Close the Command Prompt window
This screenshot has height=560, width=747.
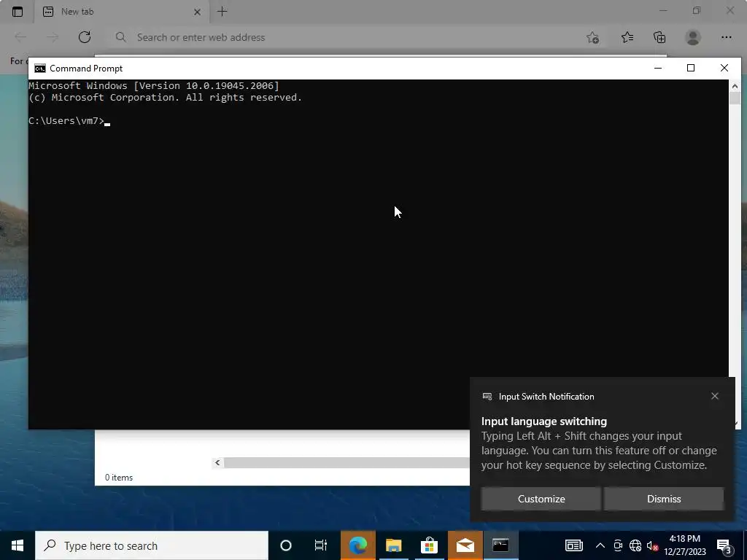[724, 68]
